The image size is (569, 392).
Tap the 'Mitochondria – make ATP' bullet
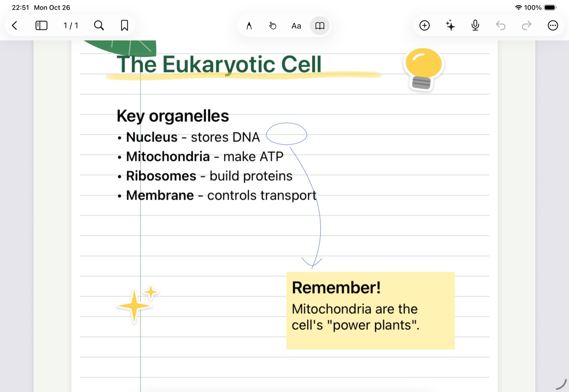click(x=200, y=156)
